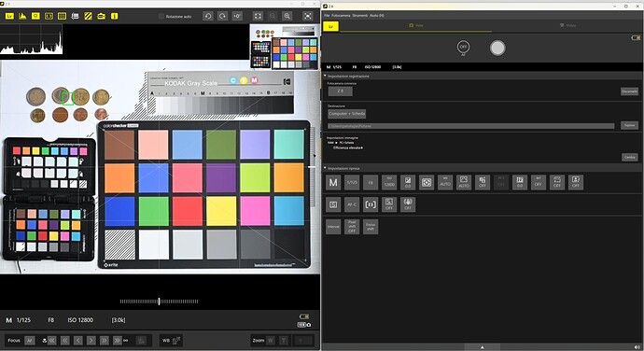The width and height of the screenshot is (644, 351).
Task: Open the M exposure mode selector
Action: [x=333, y=182]
